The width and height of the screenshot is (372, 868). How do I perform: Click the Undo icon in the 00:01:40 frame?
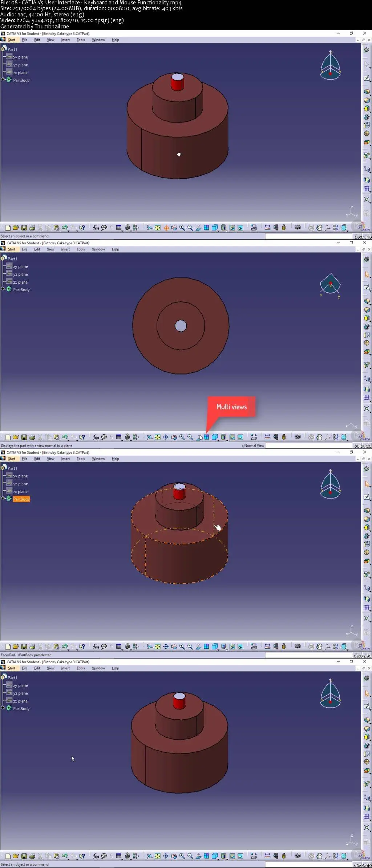pyautogui.click(x=64, y=228)
